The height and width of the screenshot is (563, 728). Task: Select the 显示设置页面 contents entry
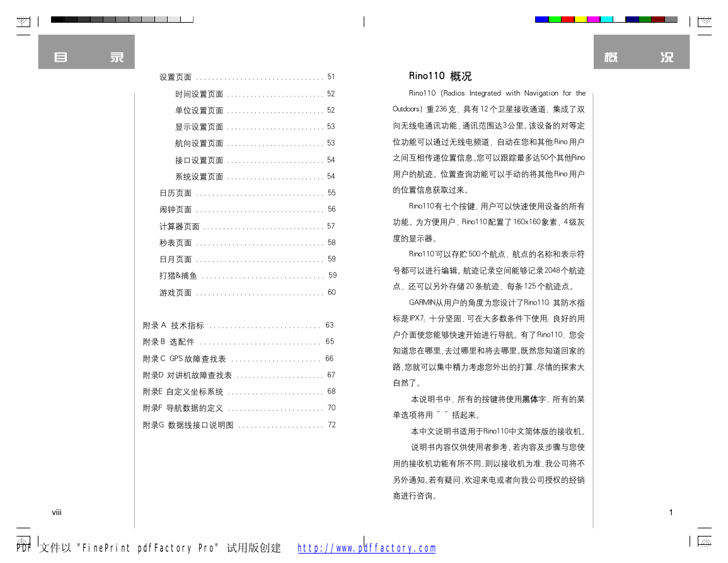(255, 127)
